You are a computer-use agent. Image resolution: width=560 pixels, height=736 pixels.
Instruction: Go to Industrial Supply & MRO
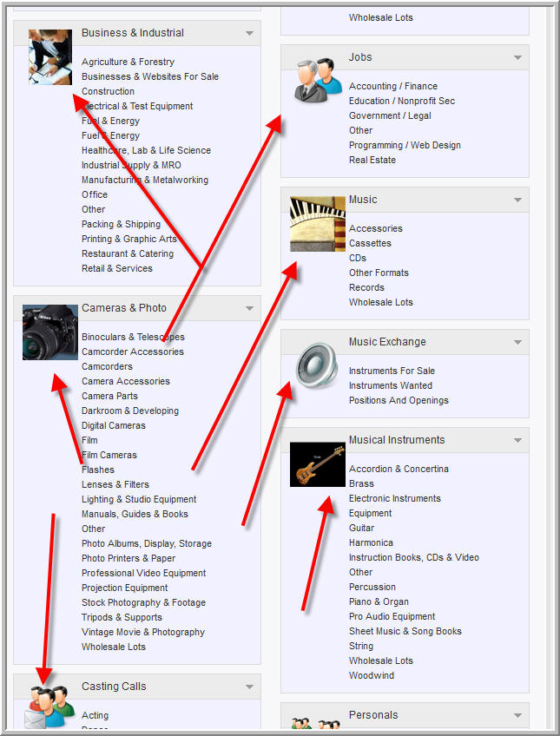pyautogui.click(x=131, y=165)
